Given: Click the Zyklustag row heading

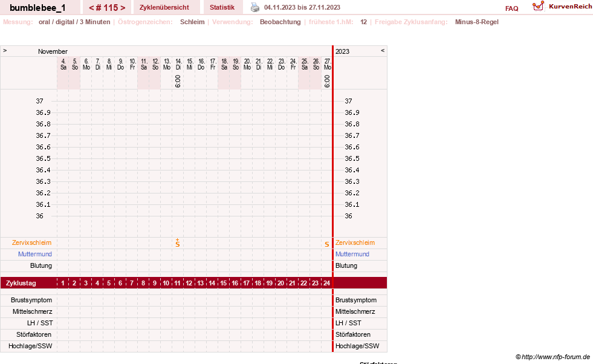Looking at the screenshot, I should tap(21, 283).
